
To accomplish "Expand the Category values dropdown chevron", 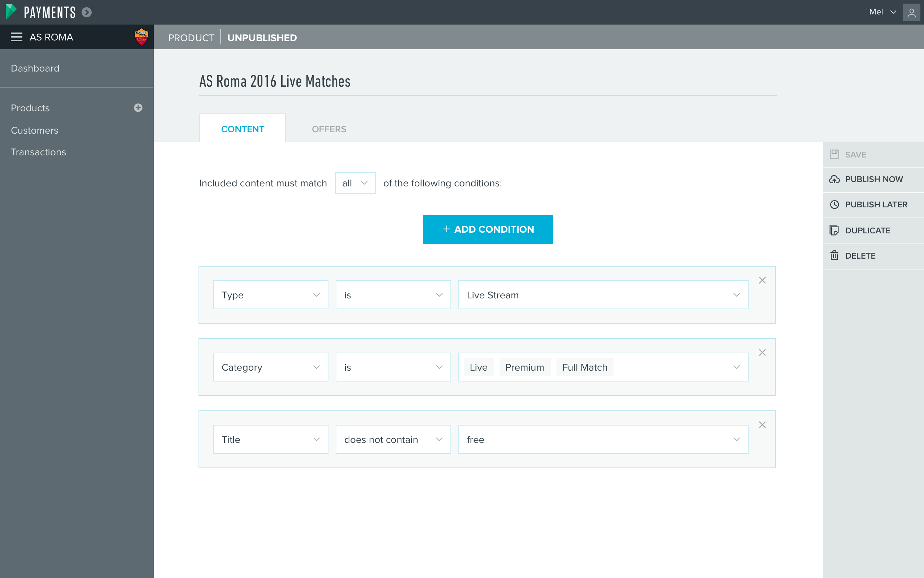I will pos(737,367).
